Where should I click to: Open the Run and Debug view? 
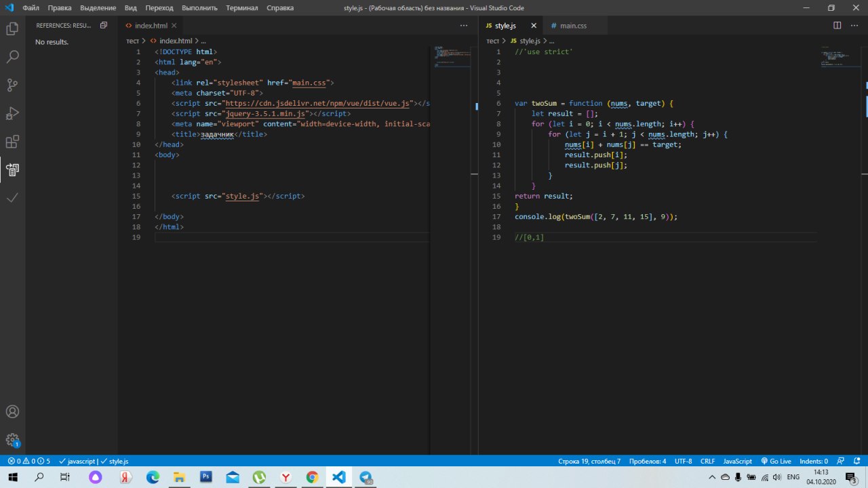coord(12,113)
